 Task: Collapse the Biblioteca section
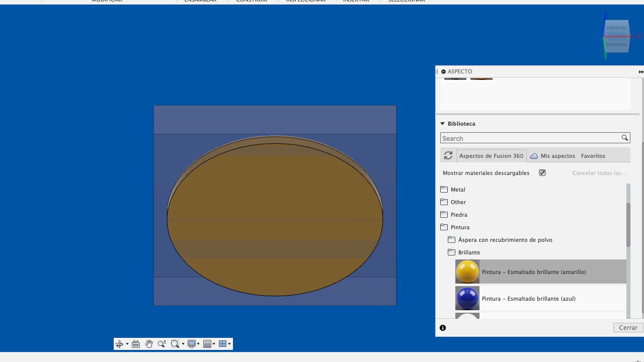coord(443,124)
